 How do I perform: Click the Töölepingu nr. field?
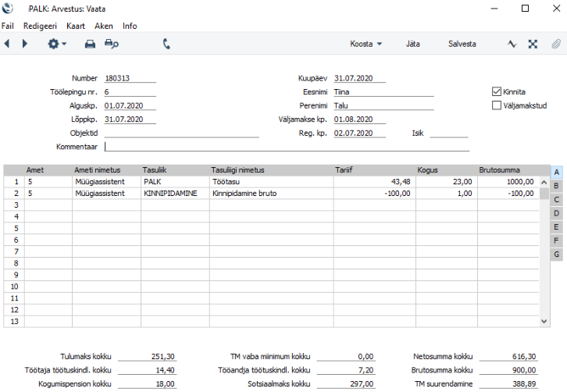tap(130, 92)
